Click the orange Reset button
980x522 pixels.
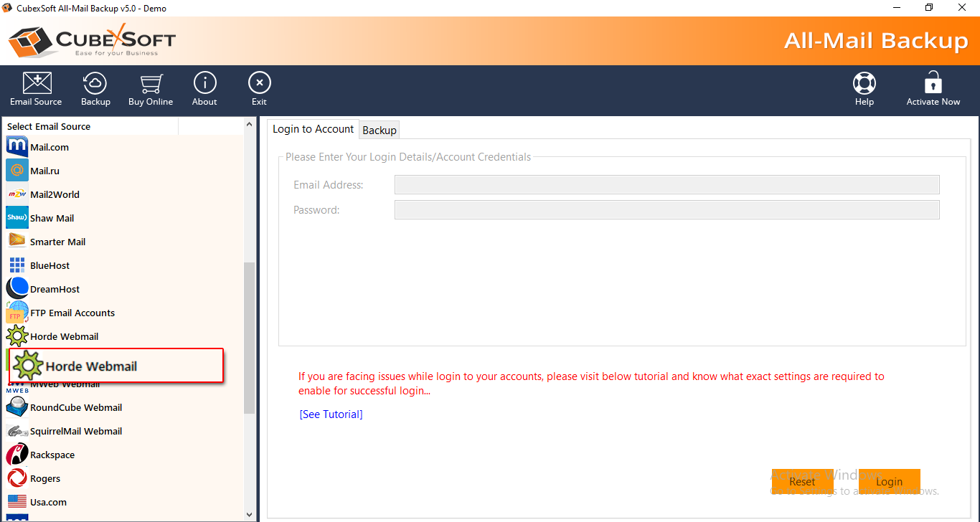point(802,481)
